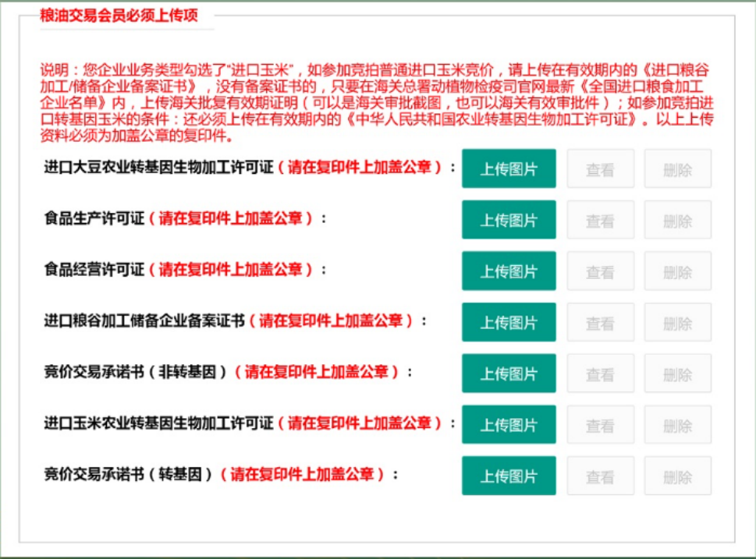Click 删除 for 进口粮谷加工储备企业备案证书
The width and height of the screenshot is (756, 559).
click(x=677, y=322)
